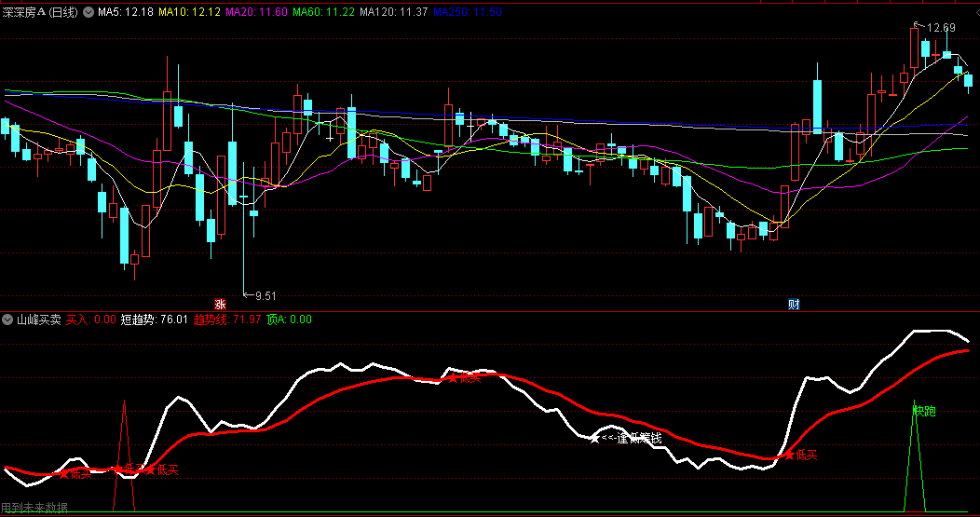
Task: Select MA5: 12.18 label
Action: point(125,12)
